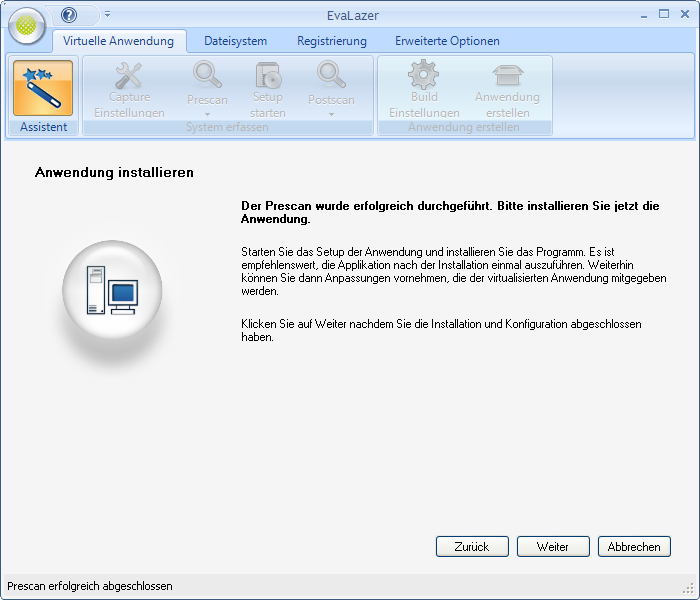This screenshot has width=700, height=600.
Task: Click the blue help question-mark icon
Action: click(x=69, y=15)
